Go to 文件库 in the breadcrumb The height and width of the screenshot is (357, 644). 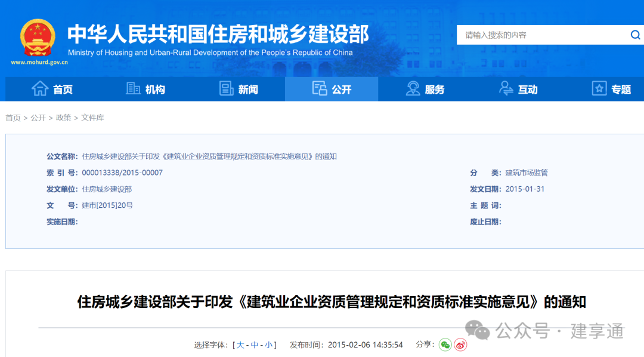92,118
